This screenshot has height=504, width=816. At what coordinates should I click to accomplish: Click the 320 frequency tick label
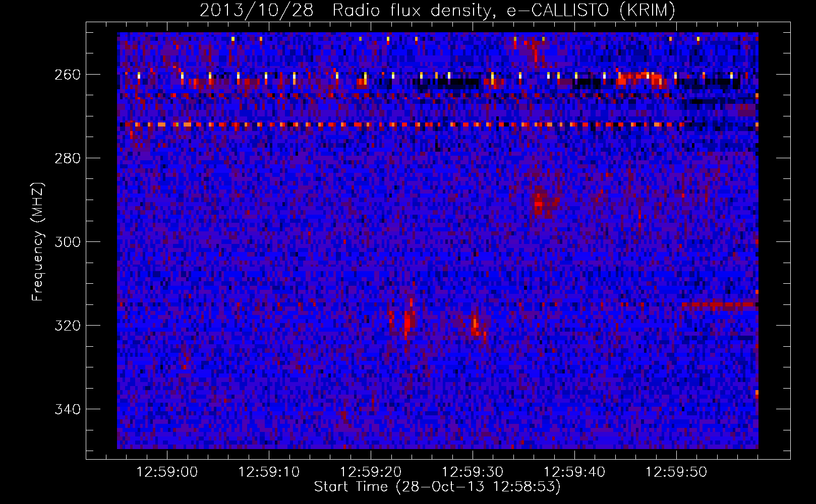pos(67,326)
